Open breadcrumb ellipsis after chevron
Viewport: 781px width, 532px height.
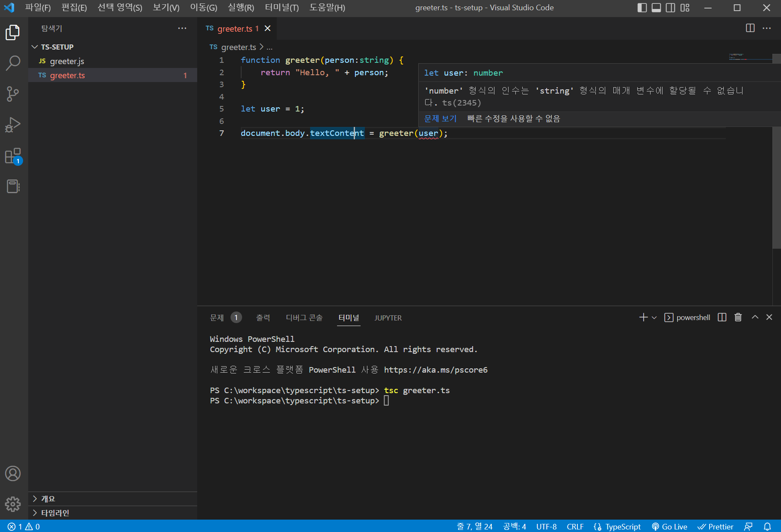point(269,47)
